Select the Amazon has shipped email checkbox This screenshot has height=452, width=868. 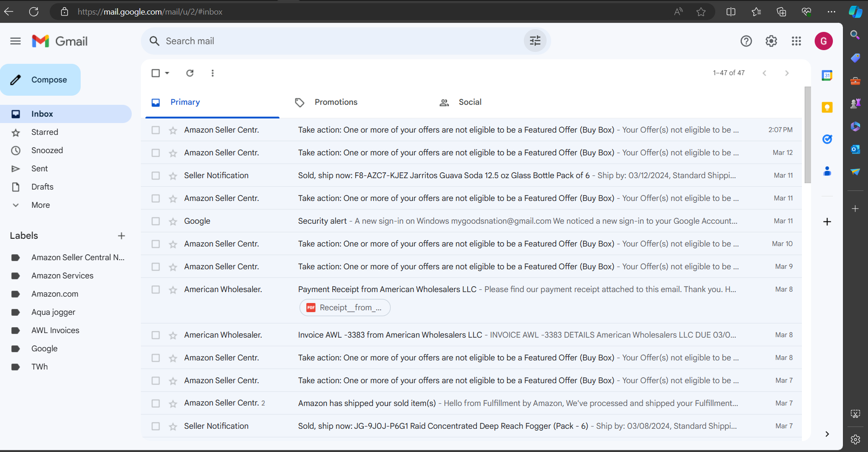(155, 403)
